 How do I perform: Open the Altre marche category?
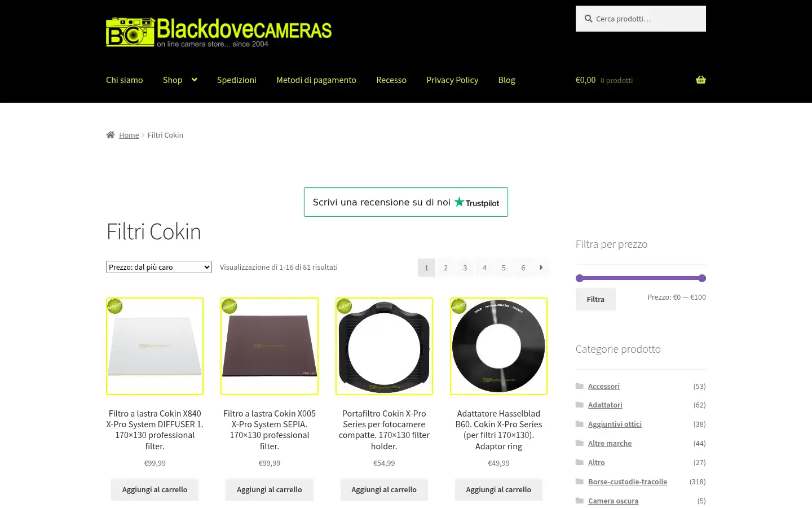610,443
